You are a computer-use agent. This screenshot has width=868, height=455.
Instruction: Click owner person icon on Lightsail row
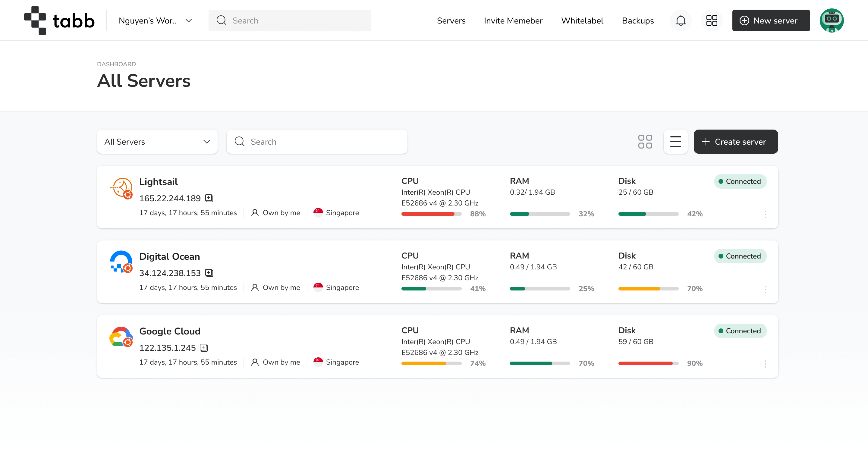(x=255, y=213)
